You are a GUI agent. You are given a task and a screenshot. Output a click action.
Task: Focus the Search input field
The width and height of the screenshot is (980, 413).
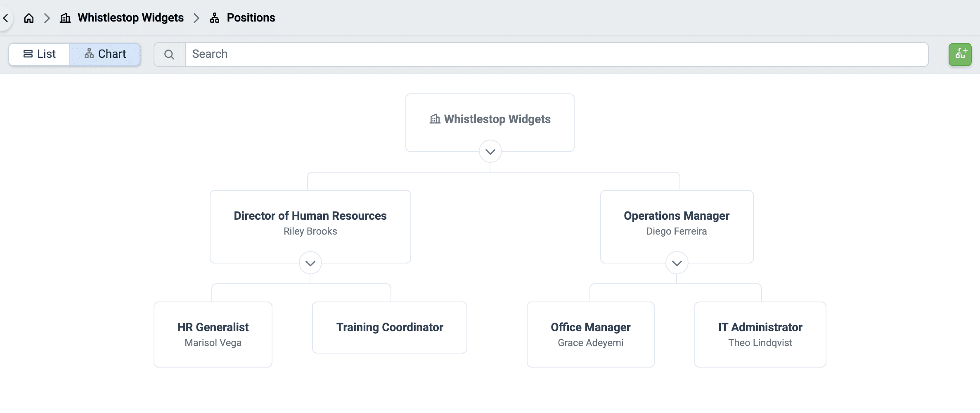click(x=556, y=55)
